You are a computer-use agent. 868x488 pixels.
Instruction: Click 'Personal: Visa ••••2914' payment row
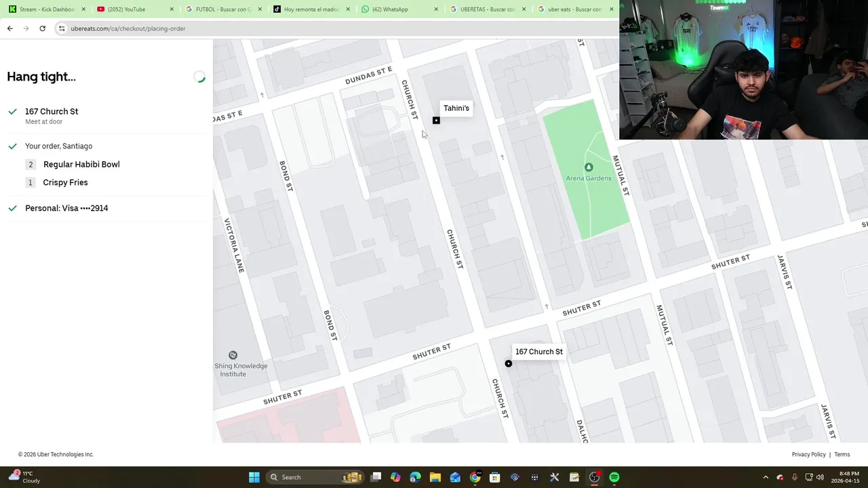[x=66, y=208]
